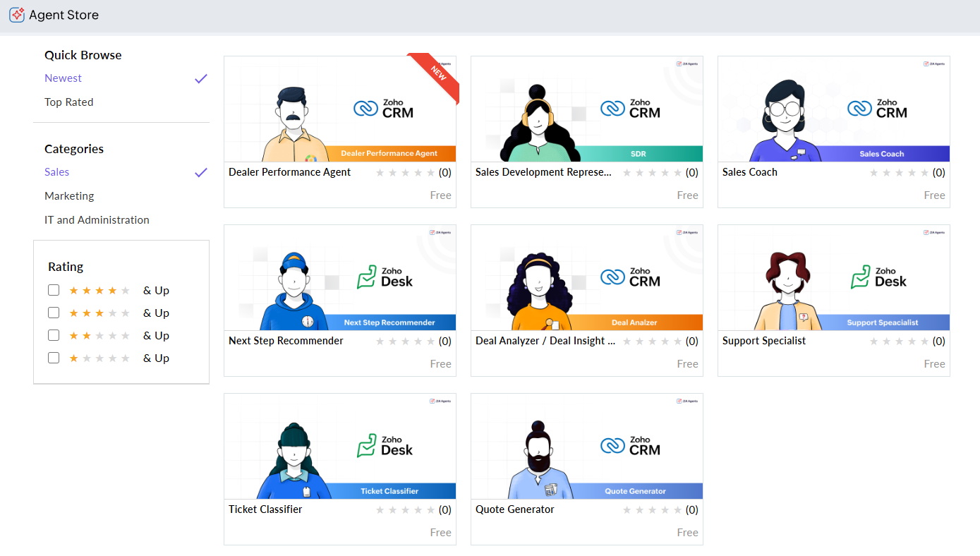Click the Sales Coach title text
Viewport: 980px width, 556px height.
point(749,172)
